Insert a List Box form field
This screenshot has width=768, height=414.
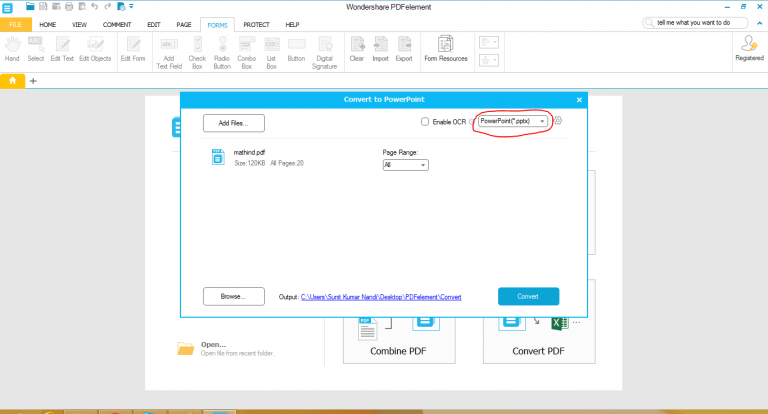[x=271, y=52]
